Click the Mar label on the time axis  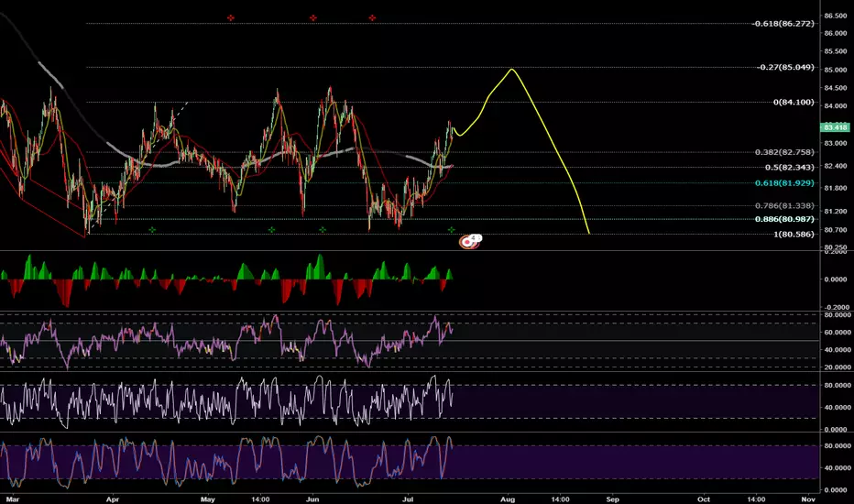[12, 499]
